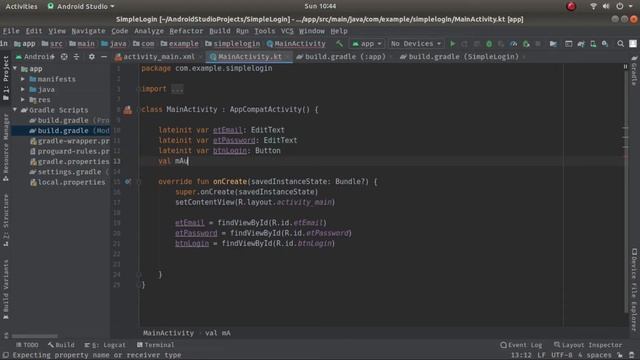Click the Attach Debugger to Android Process icon
640x360 pixels.
526,44
